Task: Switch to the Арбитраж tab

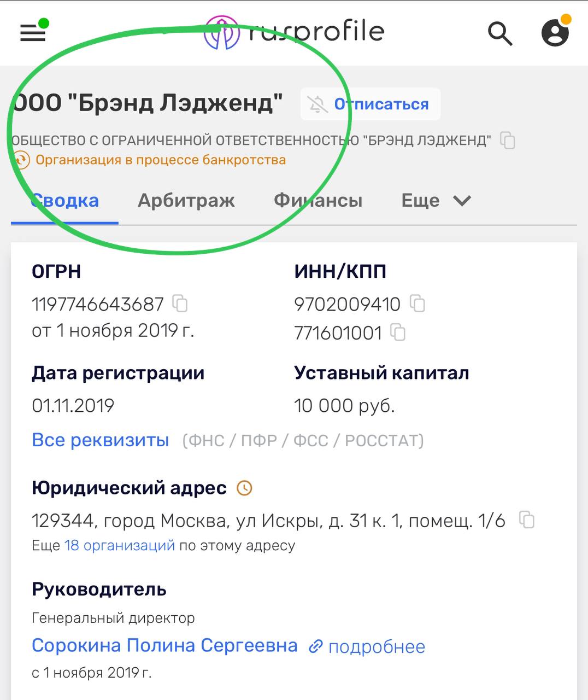Action: (186, 201)
